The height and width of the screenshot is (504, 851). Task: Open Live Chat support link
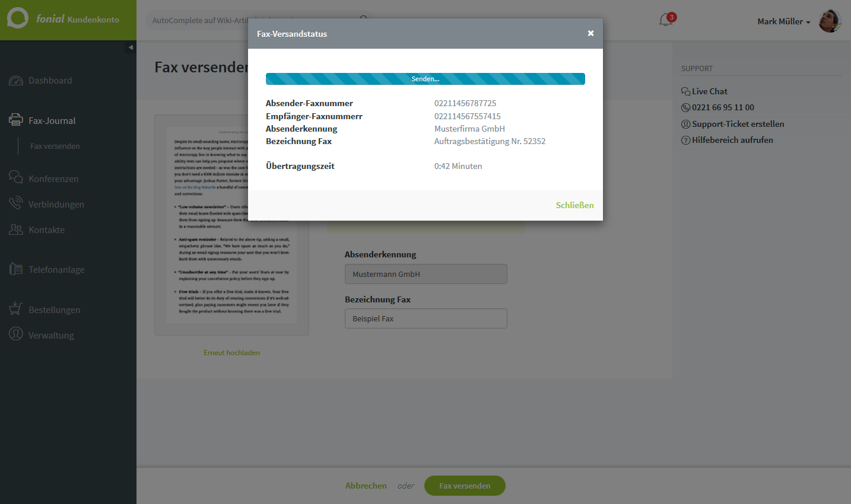click(710, 91)
